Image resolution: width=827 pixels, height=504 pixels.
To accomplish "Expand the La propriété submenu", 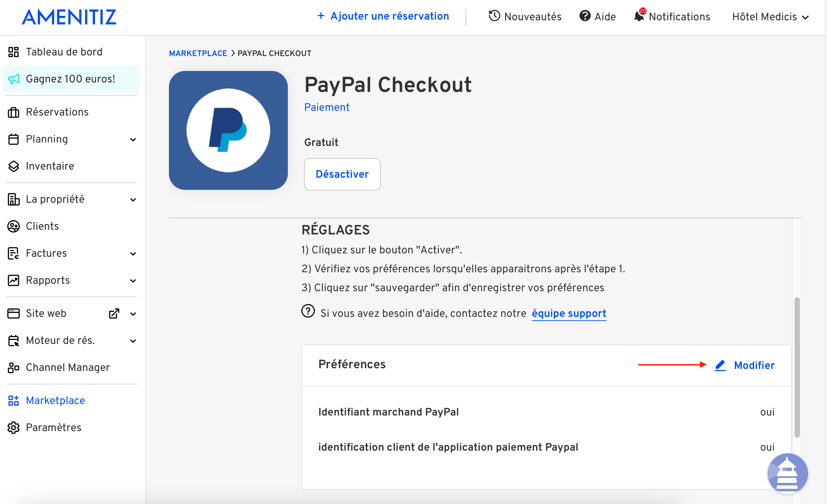I will point(133,200).
